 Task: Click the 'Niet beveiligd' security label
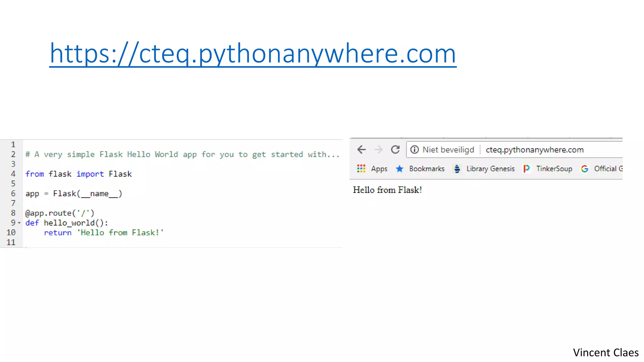448,150
